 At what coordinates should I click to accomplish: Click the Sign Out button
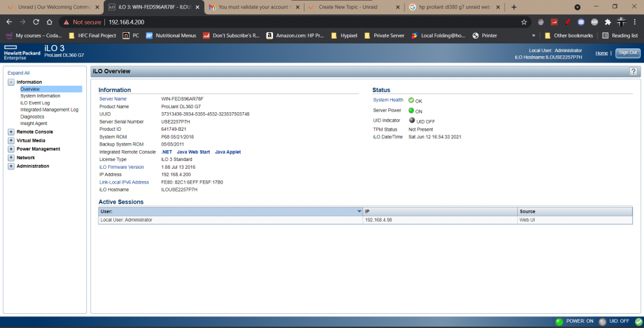627,53
